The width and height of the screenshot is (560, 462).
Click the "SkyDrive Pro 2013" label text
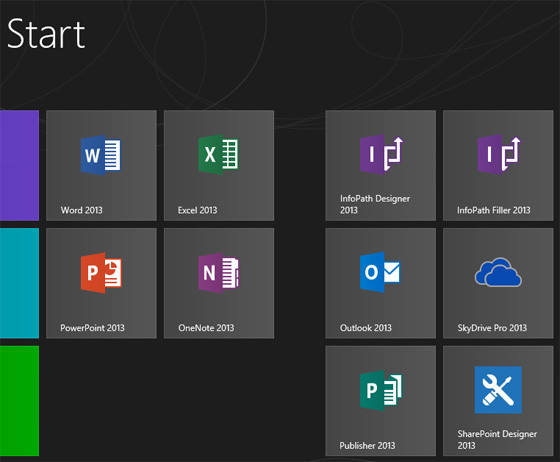coord(492,328)
